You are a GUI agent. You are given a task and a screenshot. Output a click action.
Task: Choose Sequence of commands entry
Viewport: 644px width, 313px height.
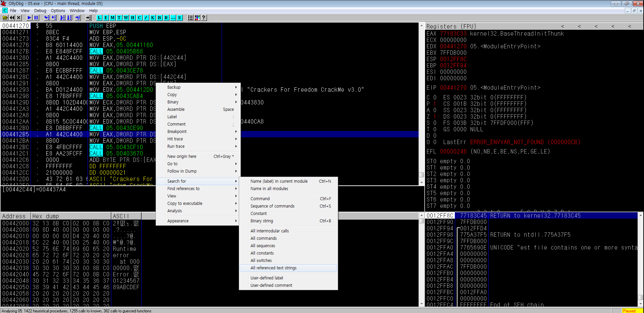point(288,206)
